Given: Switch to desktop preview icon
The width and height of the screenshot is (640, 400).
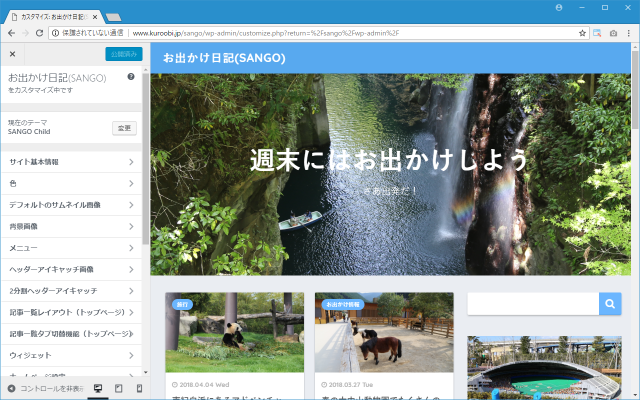Looking at the screenshot, I should point(98,389).
